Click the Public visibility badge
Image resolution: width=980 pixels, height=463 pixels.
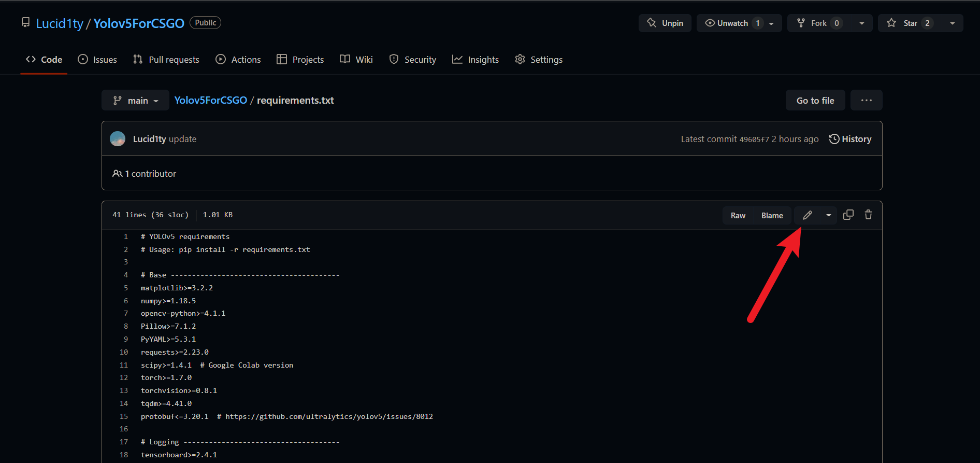(x=205, y=23)
